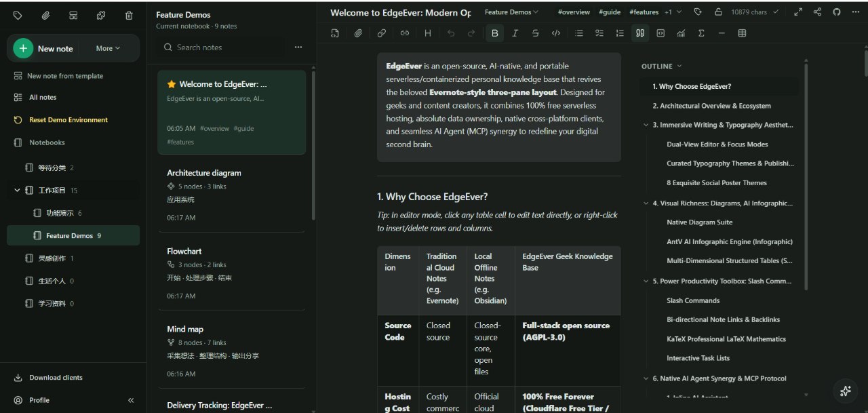Click the #guide tag in note header
The image size is (868, 413).
coord(608,12)
